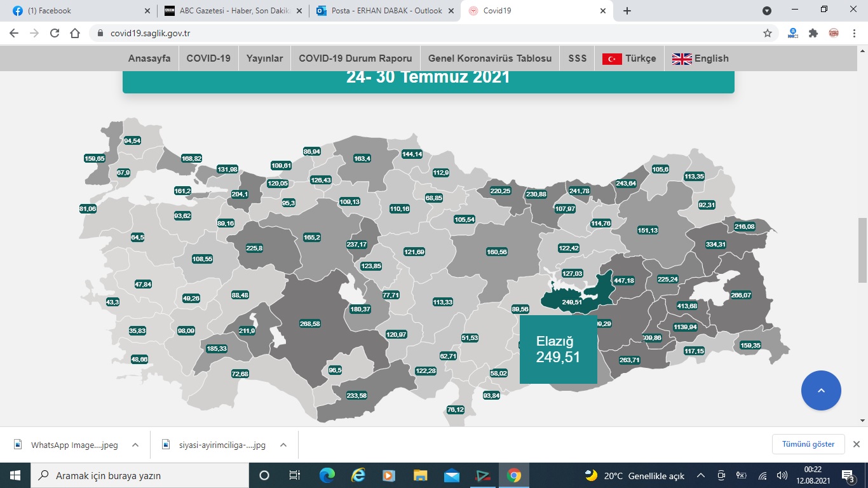Expand options for WhatsApp Image download
The height and width of the screenshot is (488, 868).
pyautogui.click(x=135, y=445)
